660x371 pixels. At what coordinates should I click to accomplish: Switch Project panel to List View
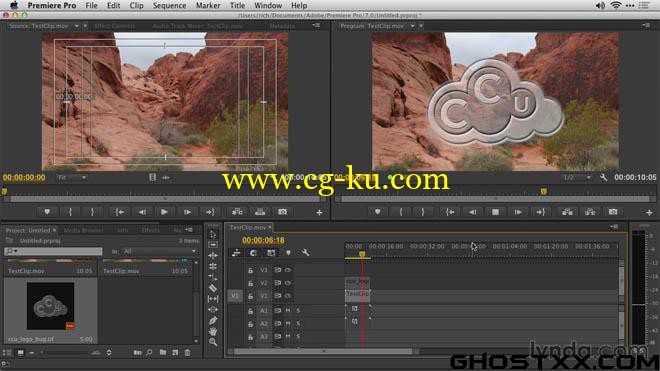click(7, 352)
